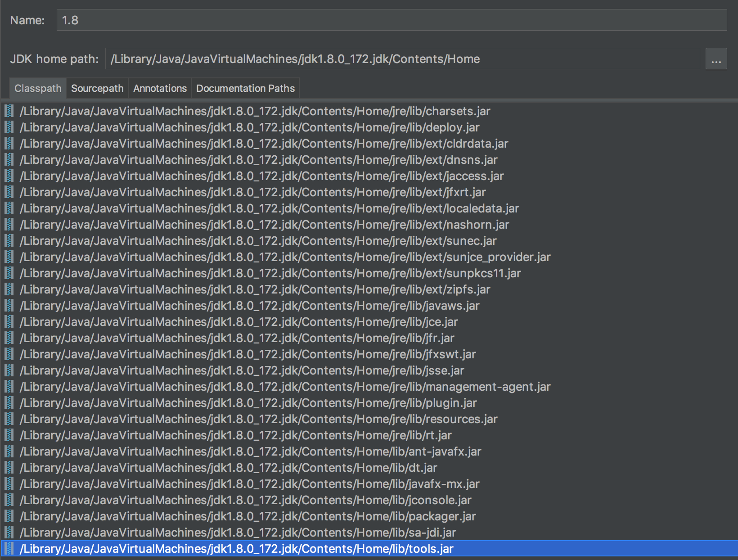This screenshot has width=738, height=560.
Task: Select the ext/zipfs.jar classpath entry
Action: (x=369, y=289)
